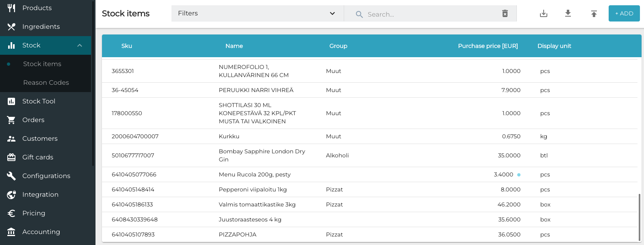Open the Reason Codes submenu item
Screen dimensions: 644x245
click(46, 83)
